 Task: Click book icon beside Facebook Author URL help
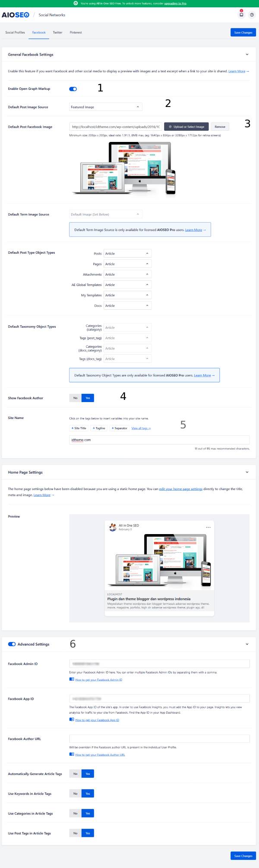pyautogui.click(x=72, y=755)
